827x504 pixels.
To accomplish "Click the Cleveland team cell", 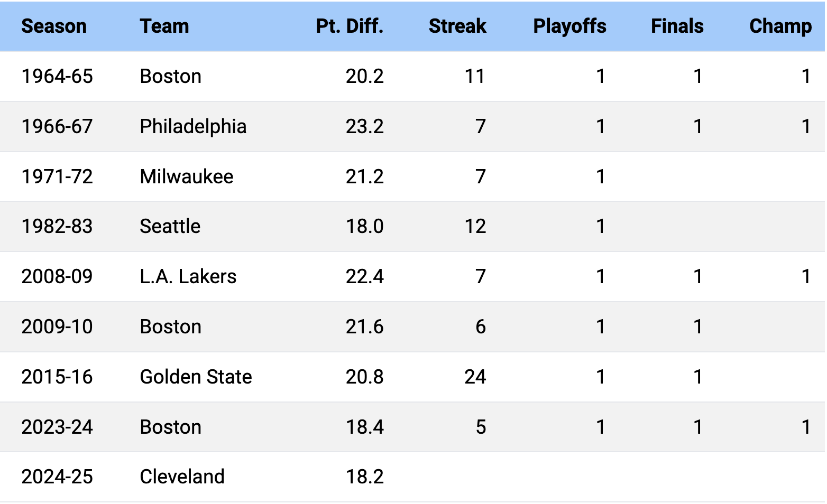I will 182,477.
